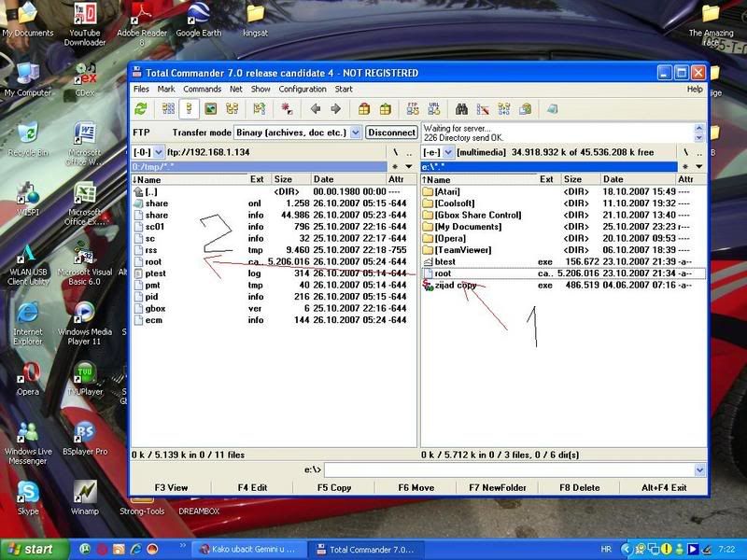
Task: Go forward with the right arrow icon
Action: (336, 109)
